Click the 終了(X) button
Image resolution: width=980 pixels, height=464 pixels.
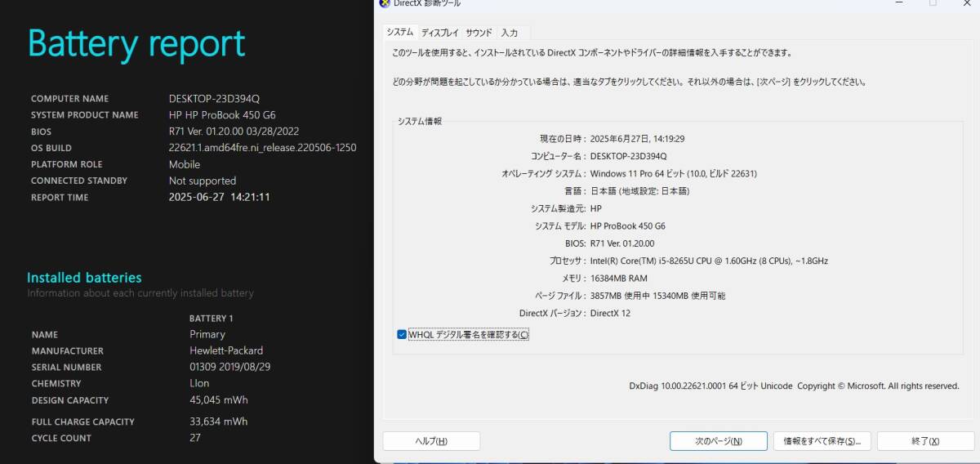(925, 441)
